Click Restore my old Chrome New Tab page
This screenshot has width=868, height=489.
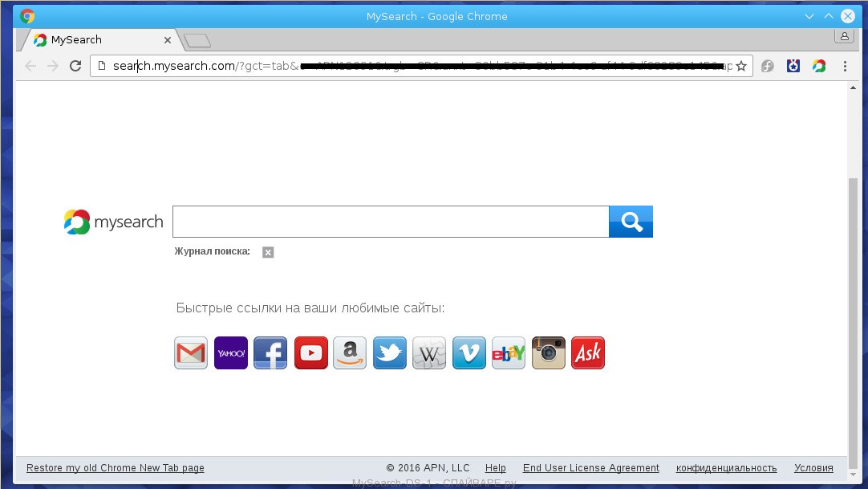pyautogui.click(x=116, y=468)
